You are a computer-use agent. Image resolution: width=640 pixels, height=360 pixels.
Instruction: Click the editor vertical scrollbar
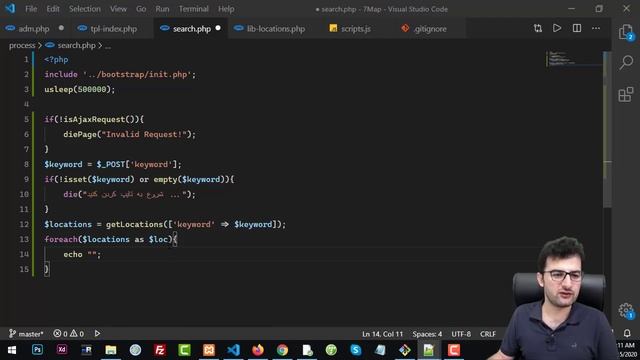click(x=607, y=129)
